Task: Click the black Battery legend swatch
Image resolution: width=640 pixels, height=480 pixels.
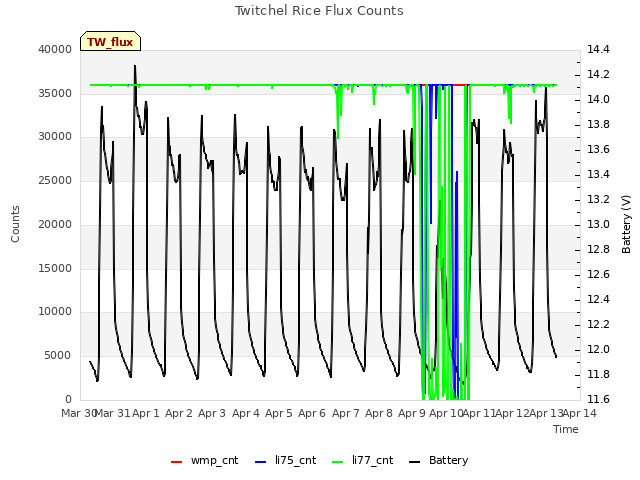Action: (414, 462)
